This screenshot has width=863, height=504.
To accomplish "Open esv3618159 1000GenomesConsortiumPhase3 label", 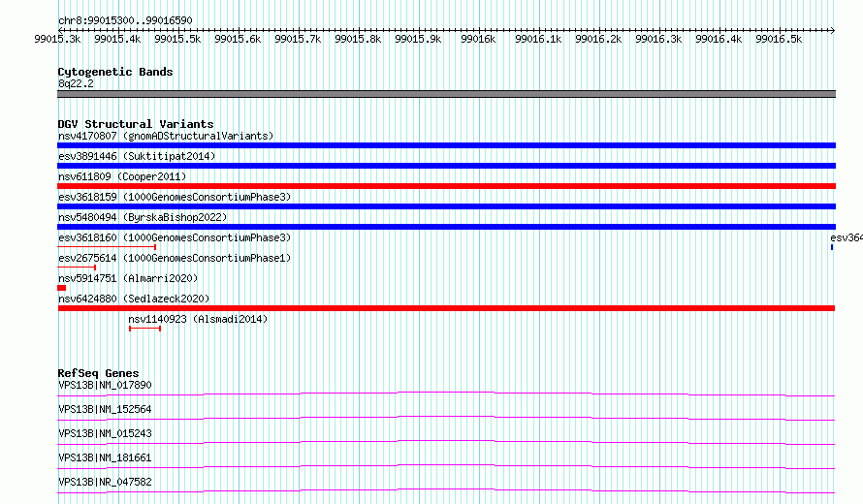I will pyautogui.click(x=175, y=197).
